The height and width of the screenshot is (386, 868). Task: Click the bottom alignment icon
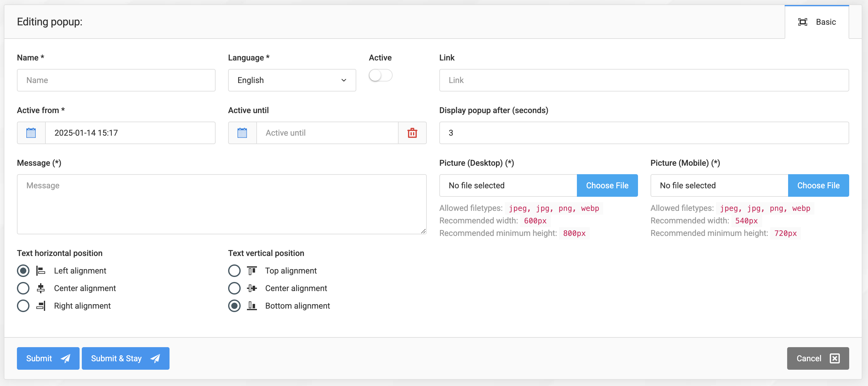pos(252,305)
